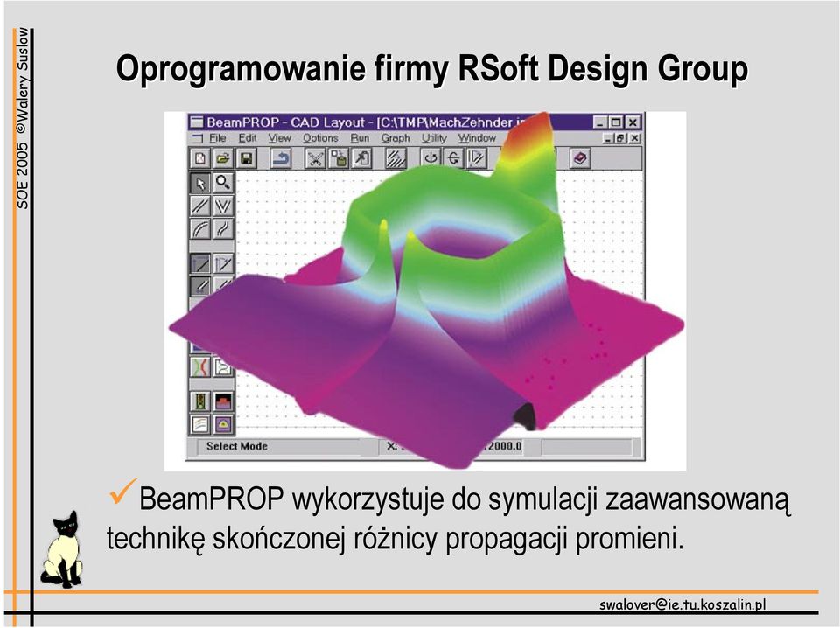Select the arc waveguide tool

click(x=201, y=228)
